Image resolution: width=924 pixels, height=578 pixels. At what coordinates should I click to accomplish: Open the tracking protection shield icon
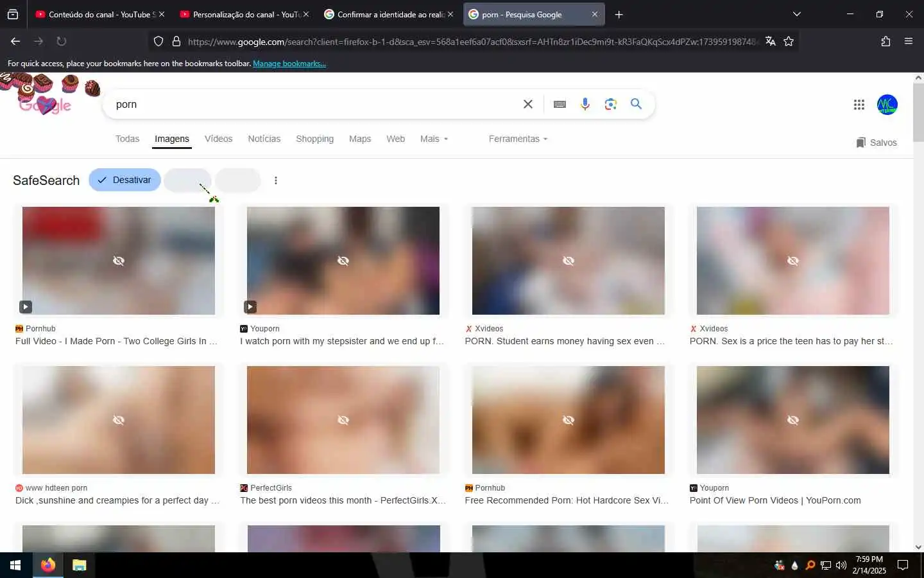(158, 41)
